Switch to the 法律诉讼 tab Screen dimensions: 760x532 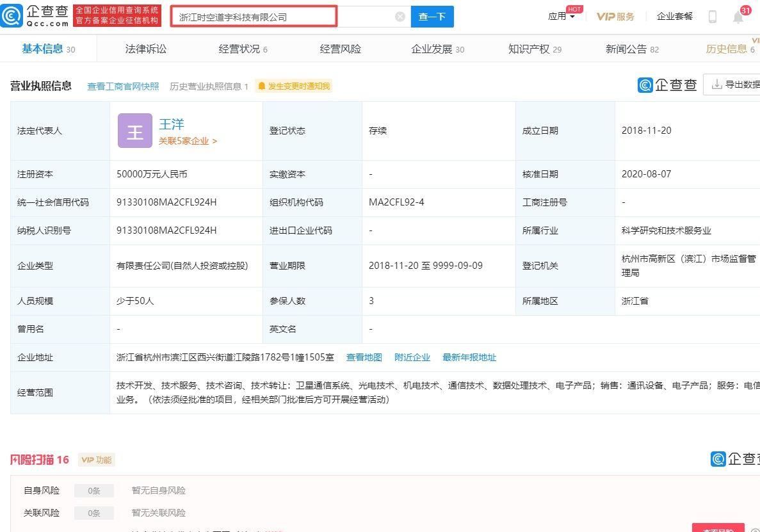(146, 47)
